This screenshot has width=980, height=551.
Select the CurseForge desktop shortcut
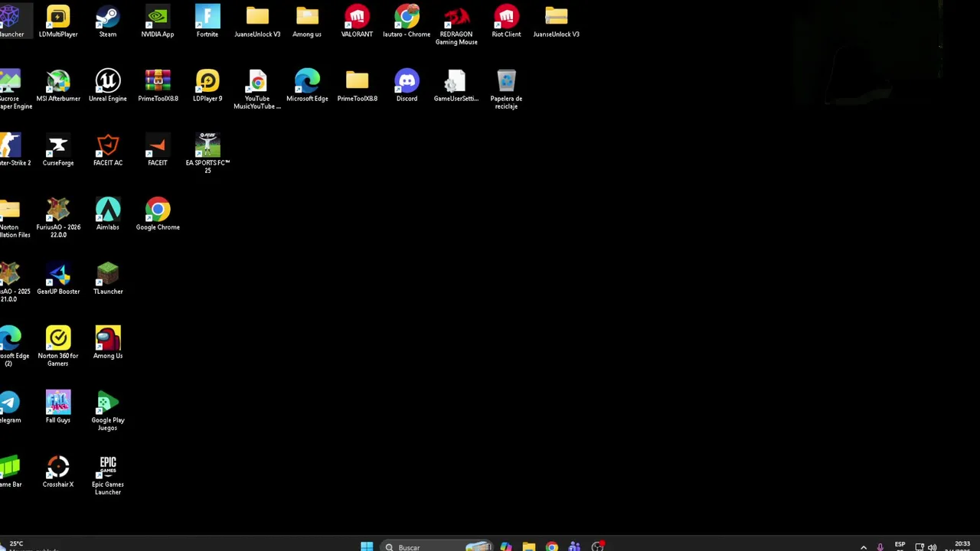pos(58,150)
